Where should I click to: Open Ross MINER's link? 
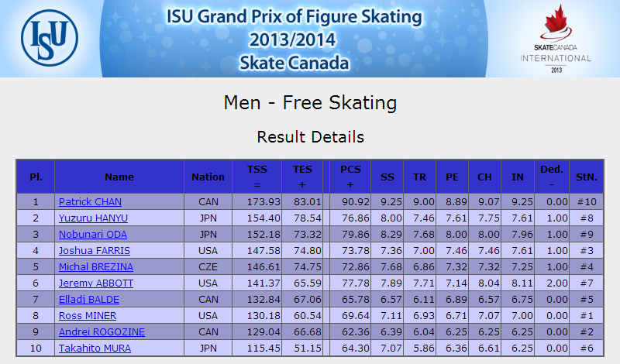88,315
